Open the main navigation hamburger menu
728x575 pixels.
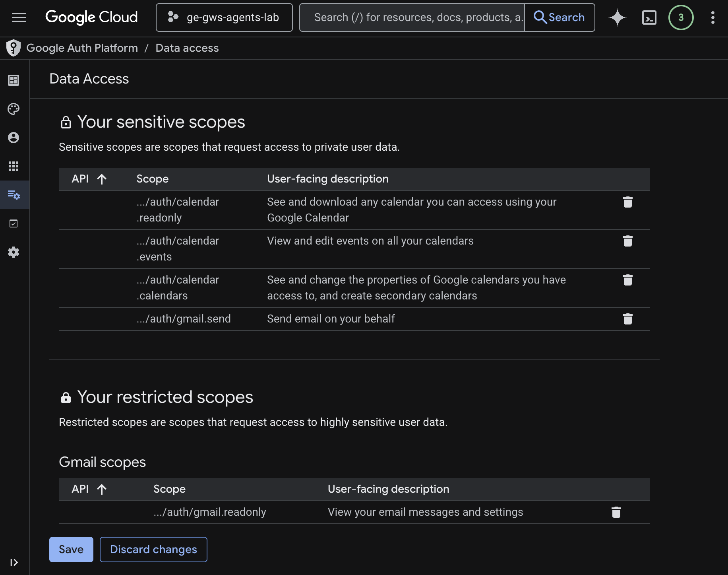point(19,17)
